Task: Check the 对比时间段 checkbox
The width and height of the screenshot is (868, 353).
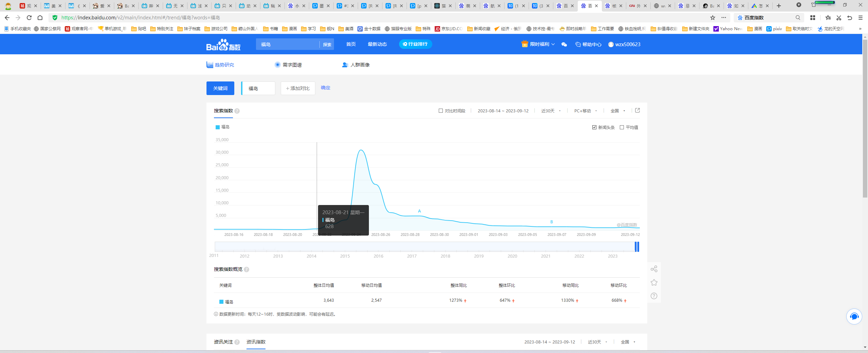Action: coord(441,111)
